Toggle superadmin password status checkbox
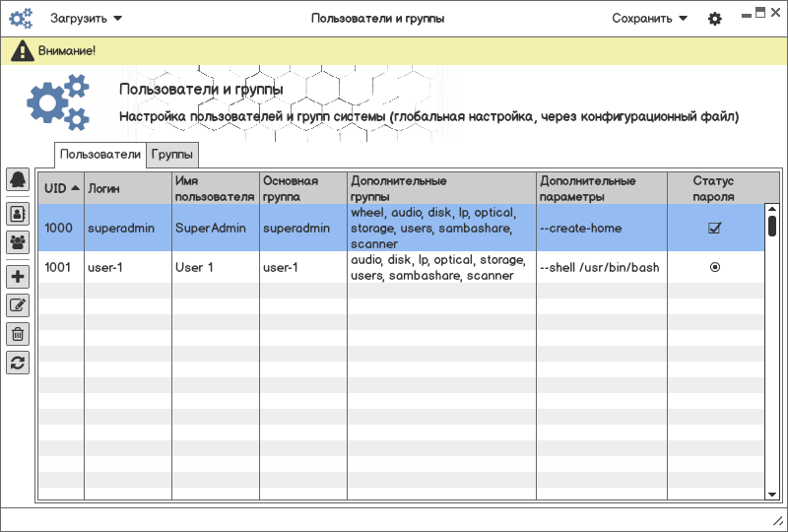This screenshot has height=532, width=788. pos(715,229)
